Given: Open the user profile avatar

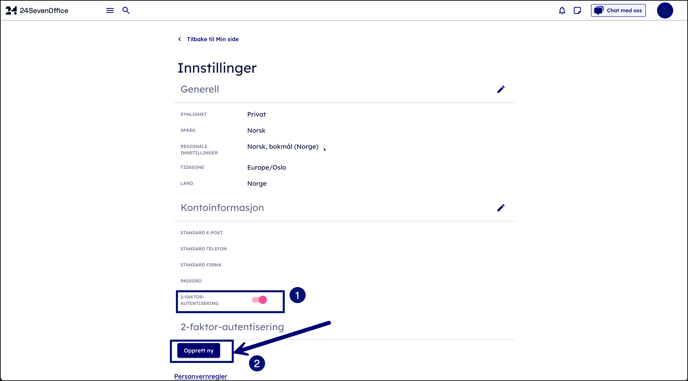Looking at the screenshot, I should (665, 11).
